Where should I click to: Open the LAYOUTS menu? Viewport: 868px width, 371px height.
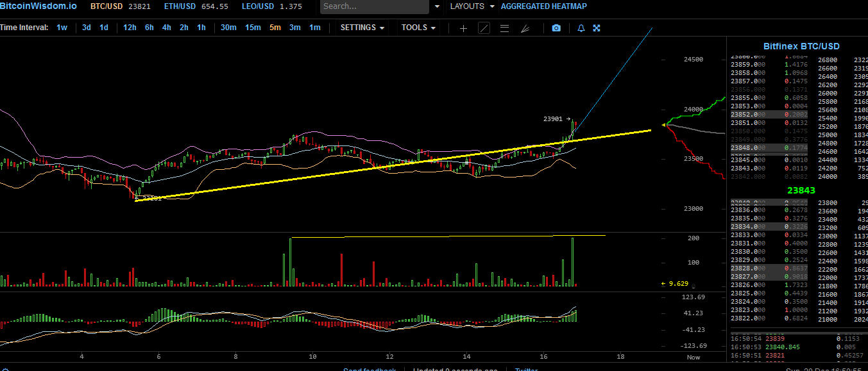tap(473, 6)
